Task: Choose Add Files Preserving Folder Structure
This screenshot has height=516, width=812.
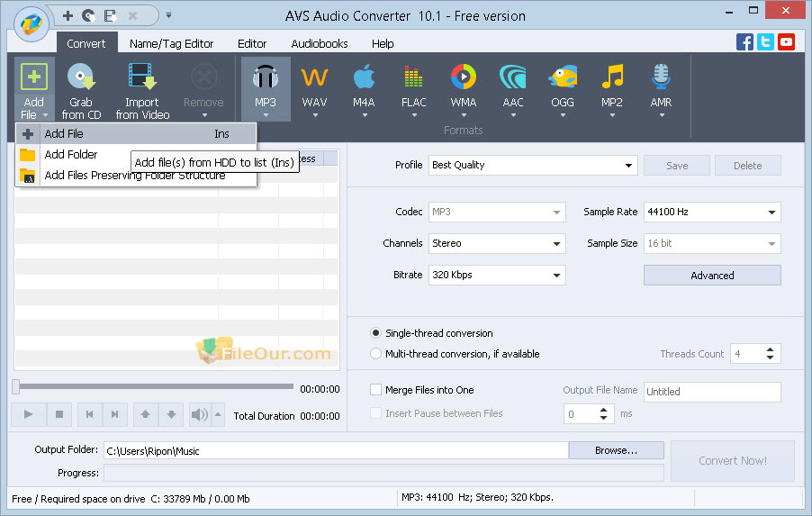Action: (136, 176)
